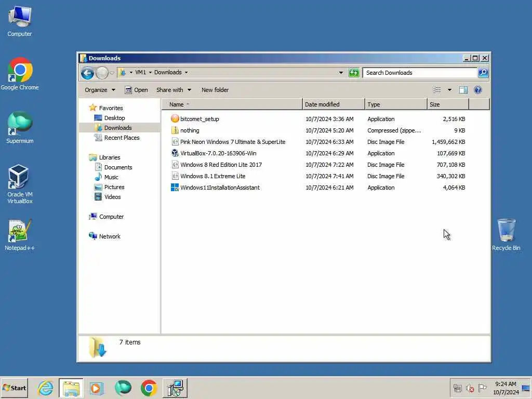The width and height of the screenshot is (532, 399).
Task: Open the view options dropdown arrow
Action: point(449,90)
